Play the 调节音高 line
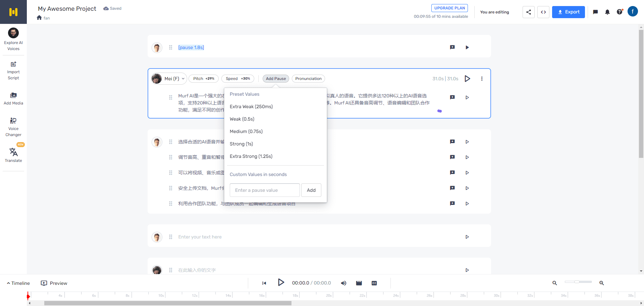This screenshot has height=306, width=644. (467, 157)
